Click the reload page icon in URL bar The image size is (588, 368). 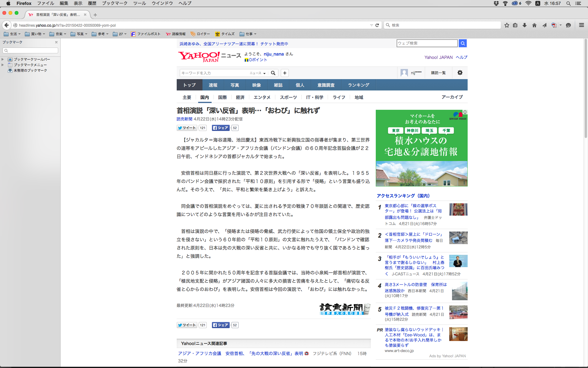click(x=377, y=25)
